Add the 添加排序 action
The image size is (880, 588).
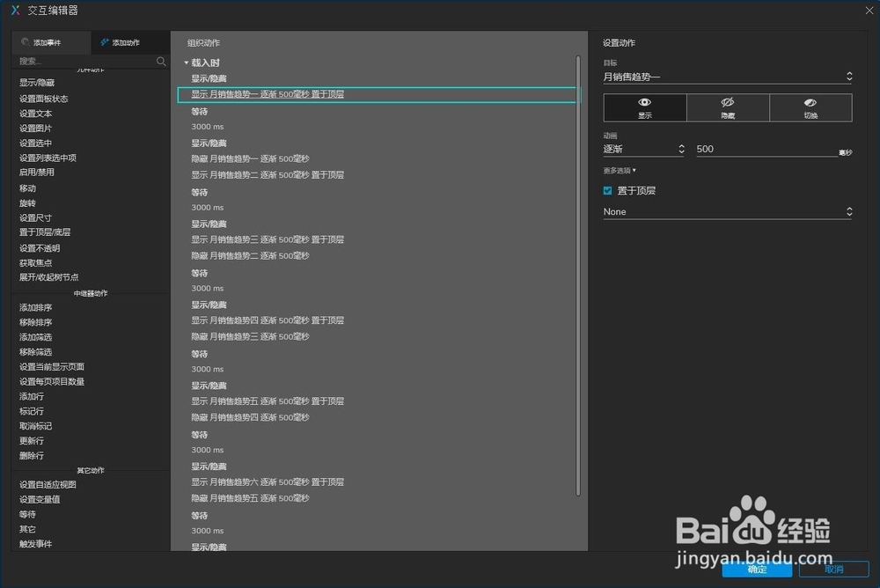(x=35, y=307)
